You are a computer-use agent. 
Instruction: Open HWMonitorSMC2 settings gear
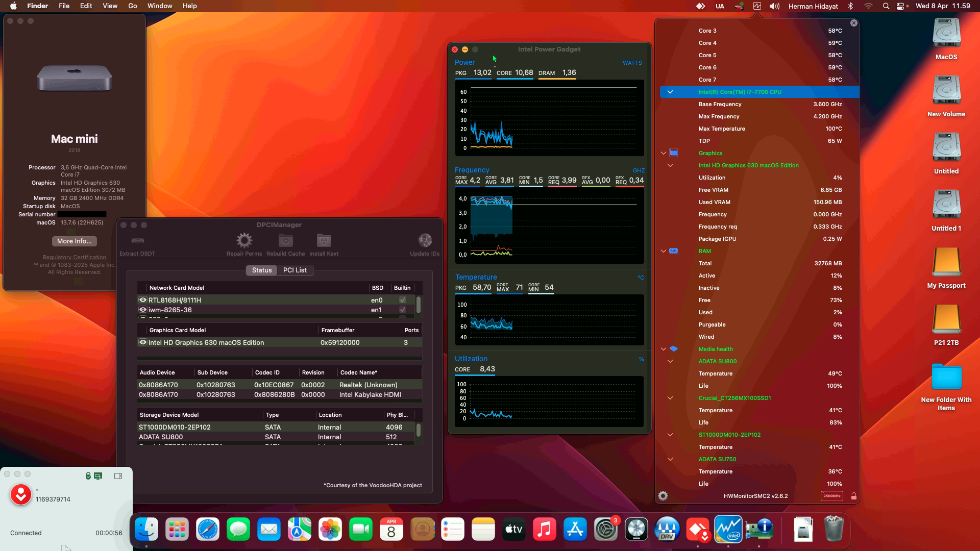(x=663, y=496)
